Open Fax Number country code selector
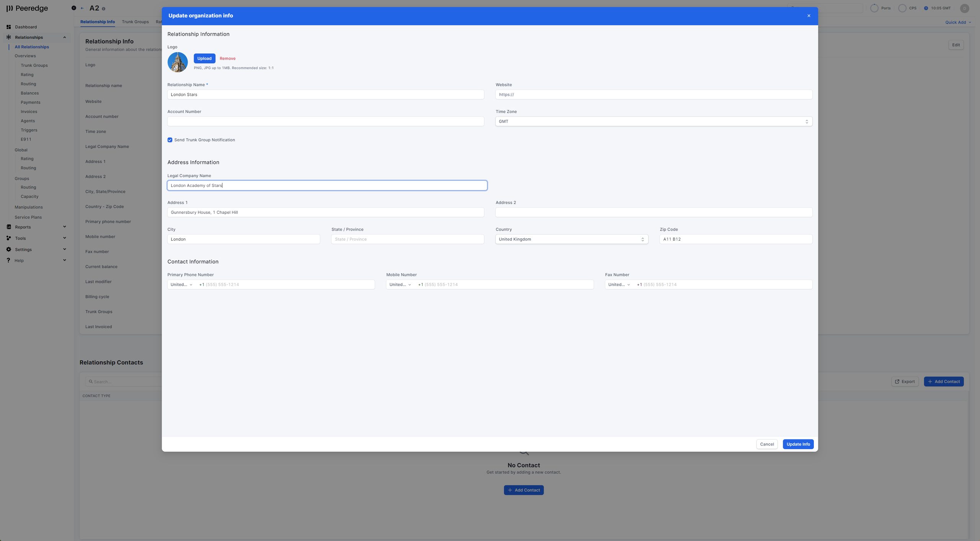The height and width of the screenshot is (541, 980). pyautogui.click(x=619, y=285)
